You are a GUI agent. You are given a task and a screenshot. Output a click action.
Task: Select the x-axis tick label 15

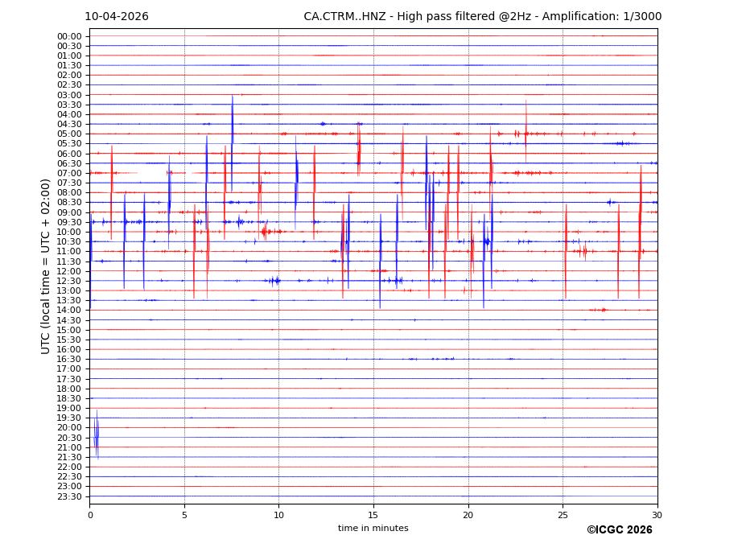tap(373, 515)
